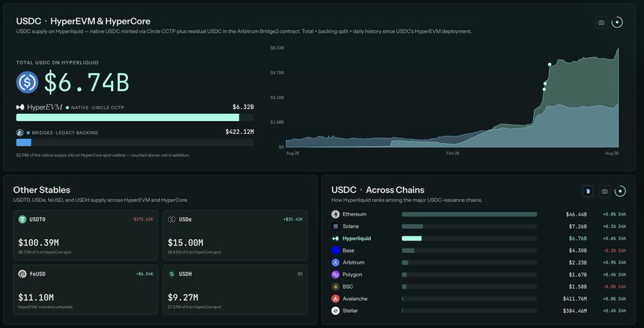
Task: Click the Ethereum supply bar in chain ranking
Action: pyautogui.click(x=469, y=214)
